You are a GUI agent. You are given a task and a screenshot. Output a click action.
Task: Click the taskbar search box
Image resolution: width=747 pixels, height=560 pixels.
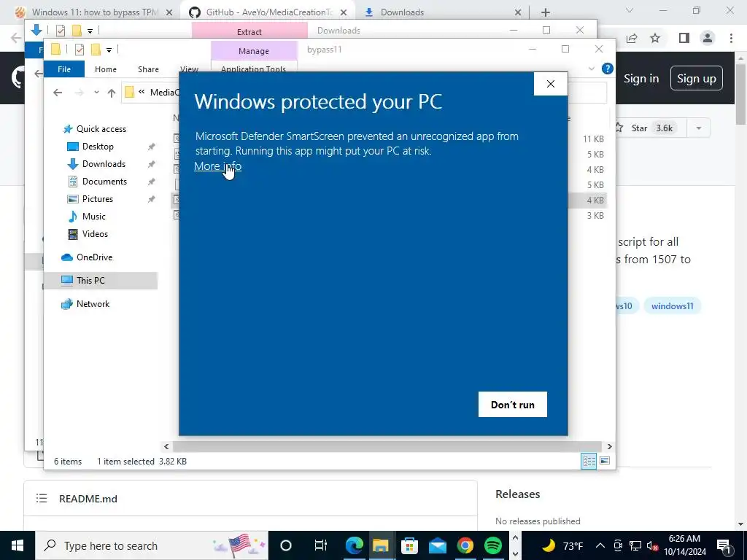click(x=152, y=545)
